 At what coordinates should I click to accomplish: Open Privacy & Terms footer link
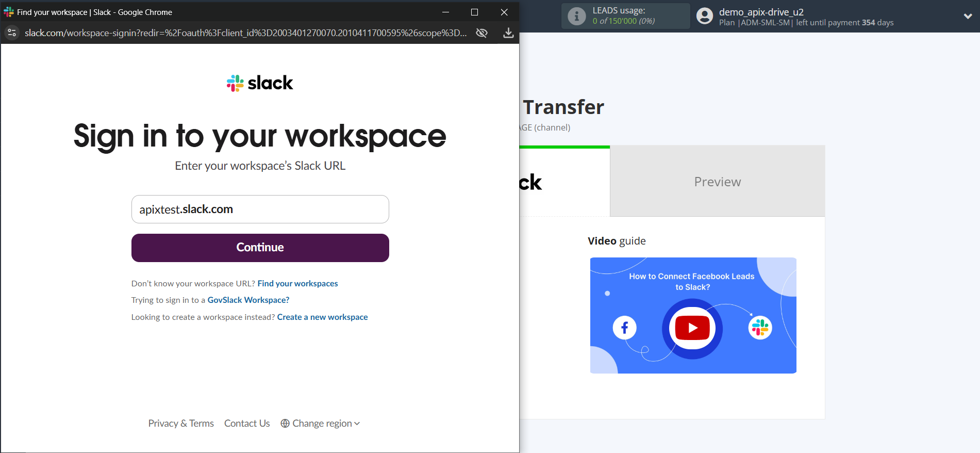[181, 424]
